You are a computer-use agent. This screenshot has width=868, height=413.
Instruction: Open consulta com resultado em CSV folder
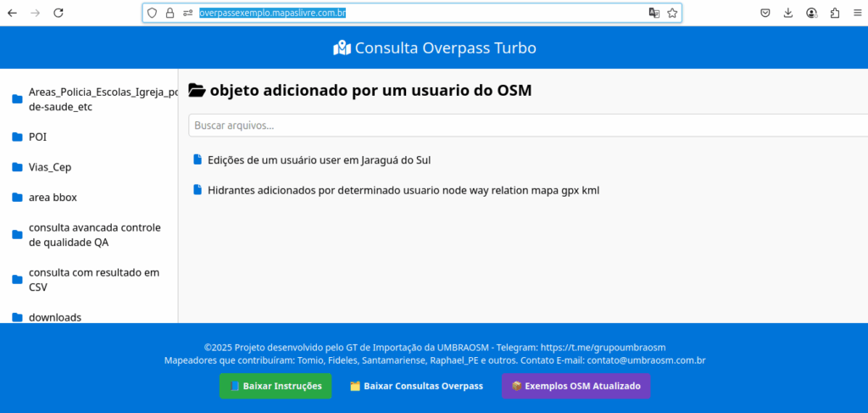(94, 280)
